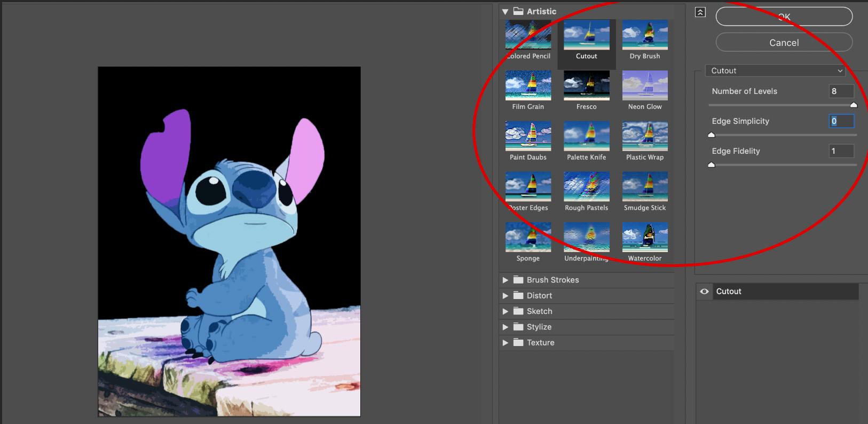Select the Palette Knife filter thumbnail
This screenshot has height=424, width=868.
[x=586, y=136]
